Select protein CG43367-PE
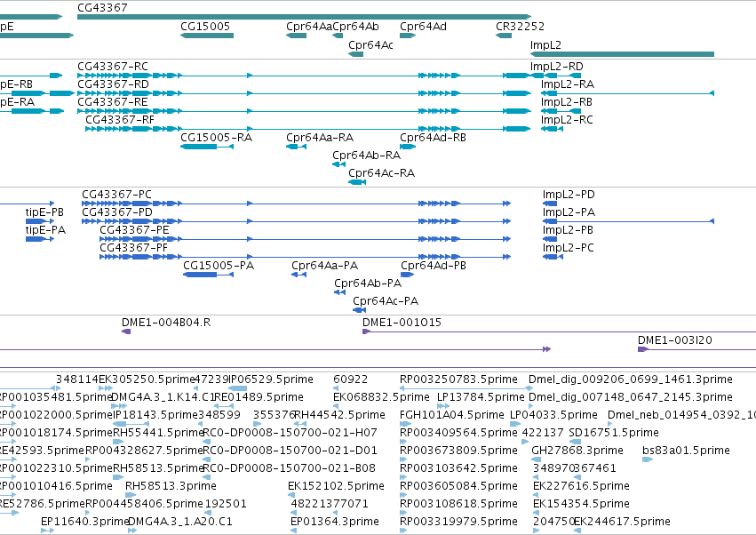Image resolution: width=756 pixels, height=535 pixels. [306, 239]
